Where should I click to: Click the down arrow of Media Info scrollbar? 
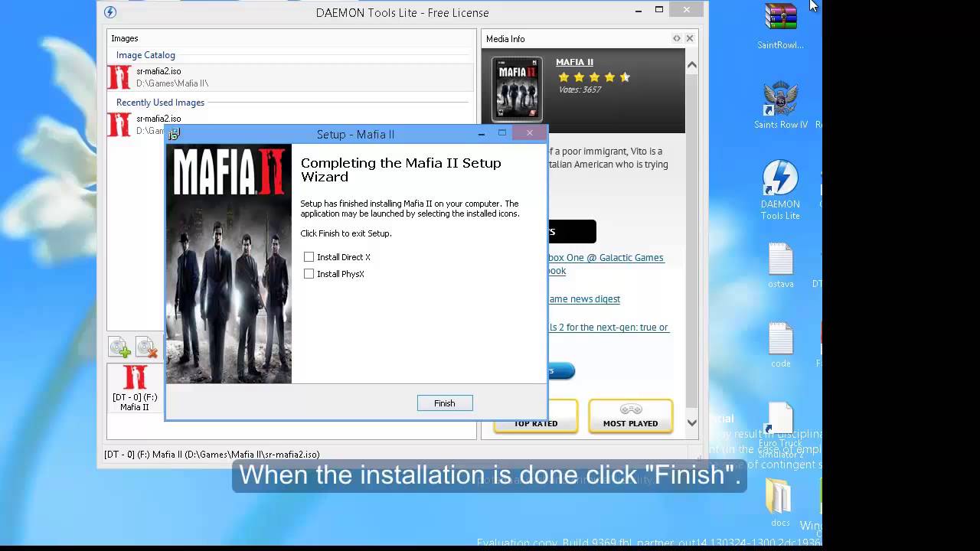[692, 422]
